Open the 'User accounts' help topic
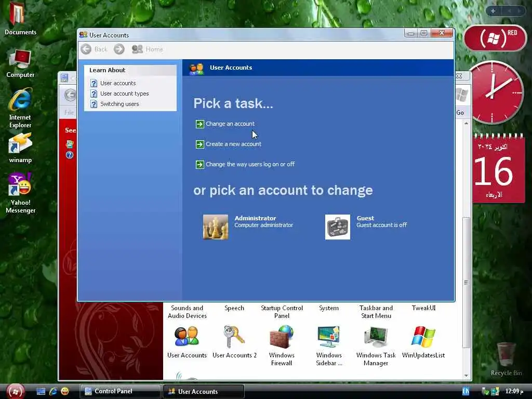Image resolution: width=532 pixels, height=399 pixels. pyautogui.click(x=118, y=83)
